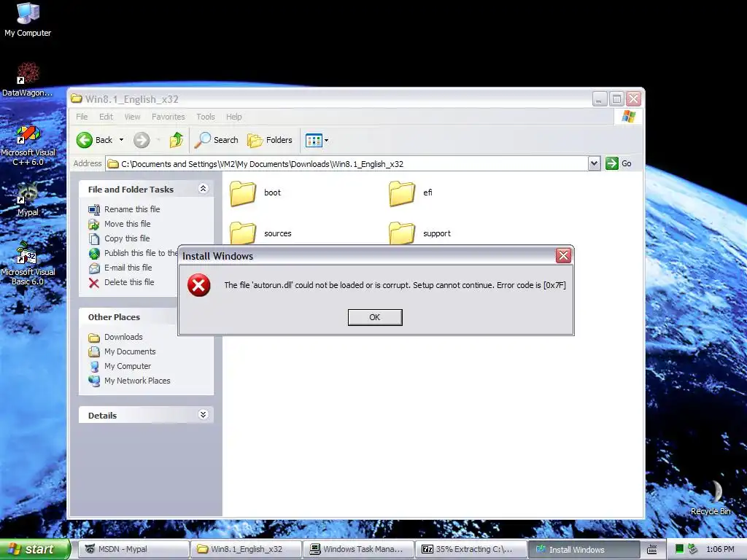Switch to MSDN - Mypal taskbar button
747x560 pixels.
pyautogui.click(x=134, y=549)
